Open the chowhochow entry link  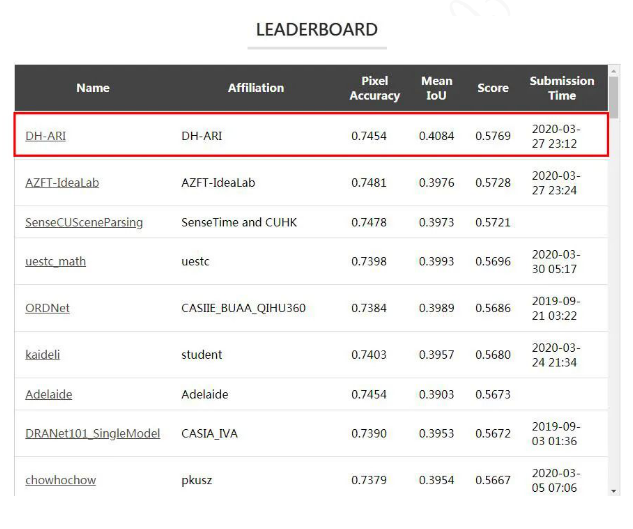[x=60, y=480]
